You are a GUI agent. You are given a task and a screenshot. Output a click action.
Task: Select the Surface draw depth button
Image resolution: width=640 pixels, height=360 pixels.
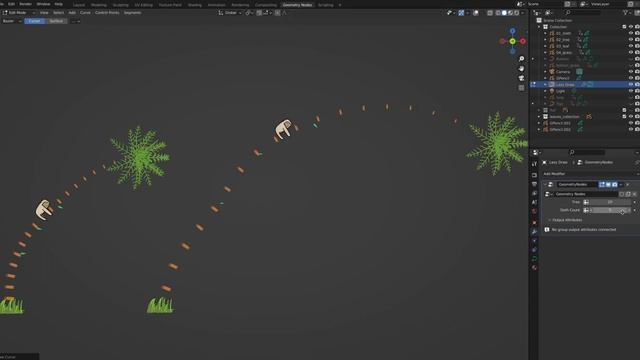click(56, 21)
